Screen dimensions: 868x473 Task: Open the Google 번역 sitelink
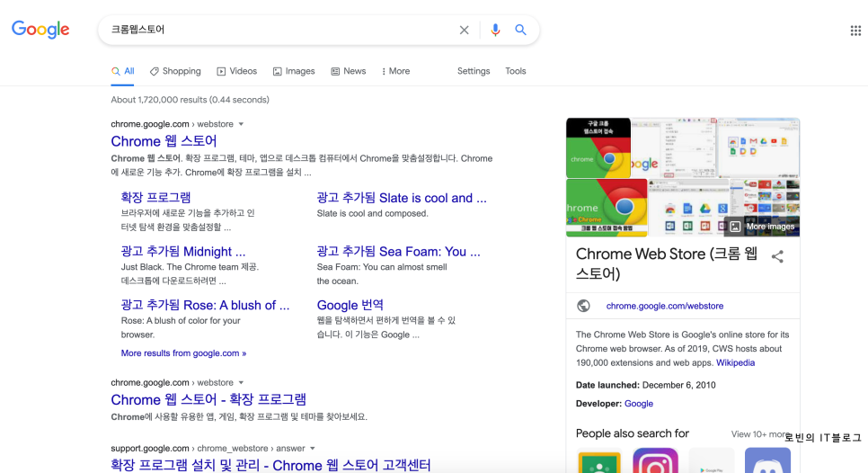point(350,305)
